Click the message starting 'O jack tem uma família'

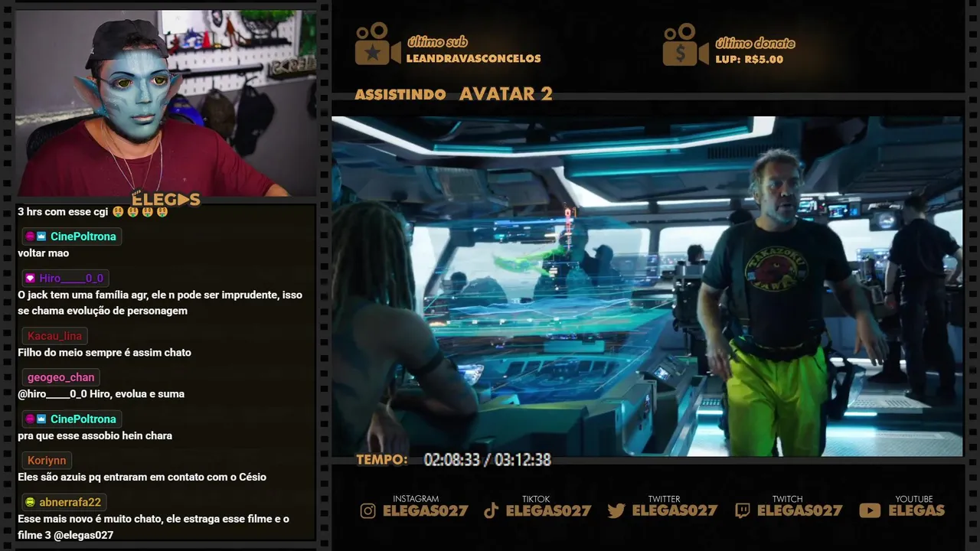point(160,303)
